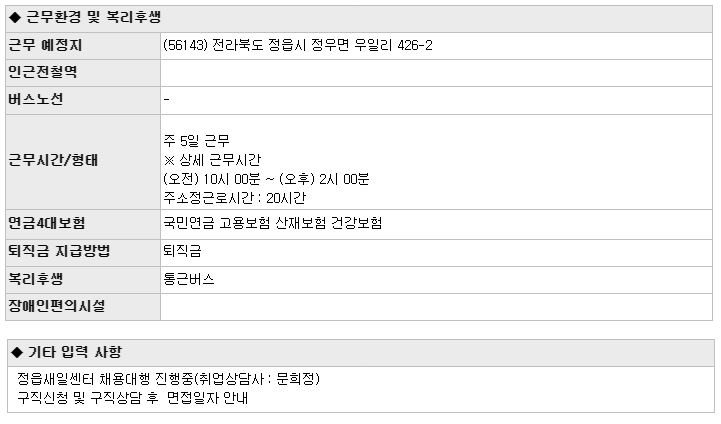Click the empty 인근전철역 value cell
Image resolution: width=721 pixels, height=424 pixels.
pos(436,73)
